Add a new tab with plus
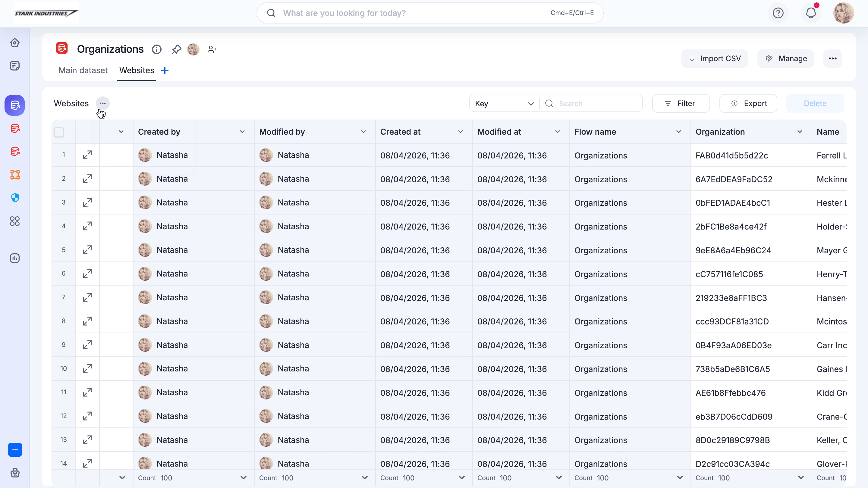The height and width of the screenshot is (488, 868). (x=165, y=70)
